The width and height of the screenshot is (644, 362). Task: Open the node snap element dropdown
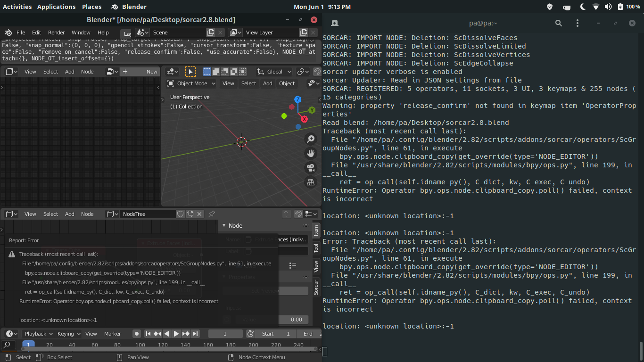(x=310, y=214)
